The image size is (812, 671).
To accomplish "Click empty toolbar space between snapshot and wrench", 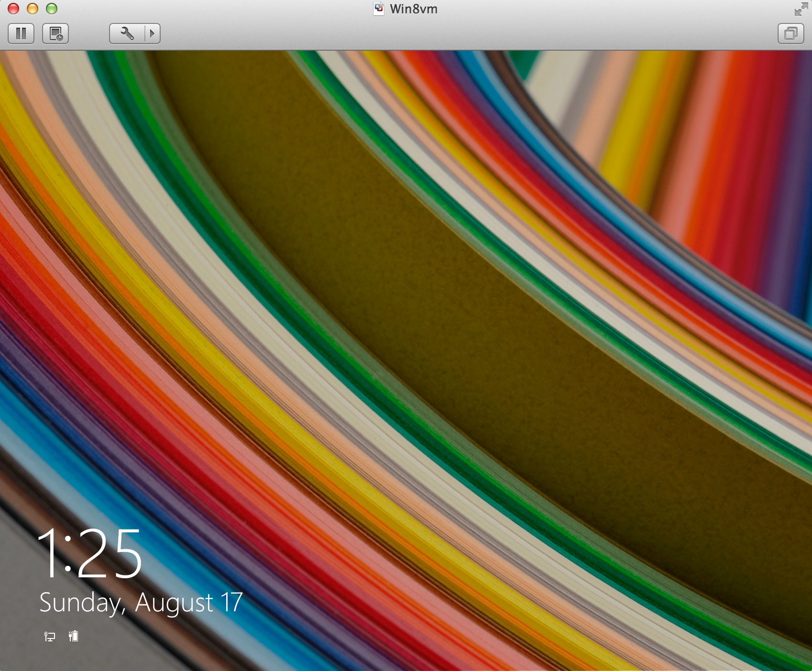I will (89, 33).
